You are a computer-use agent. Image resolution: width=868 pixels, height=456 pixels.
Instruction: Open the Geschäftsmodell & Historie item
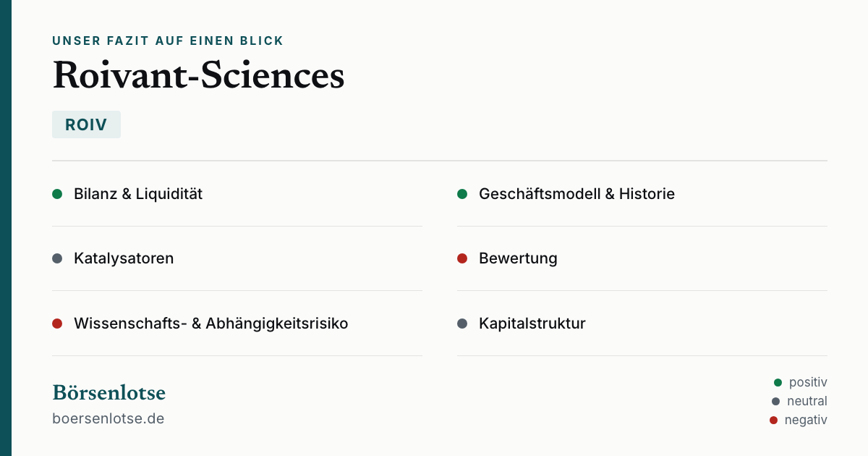click(x=642, y=194)
